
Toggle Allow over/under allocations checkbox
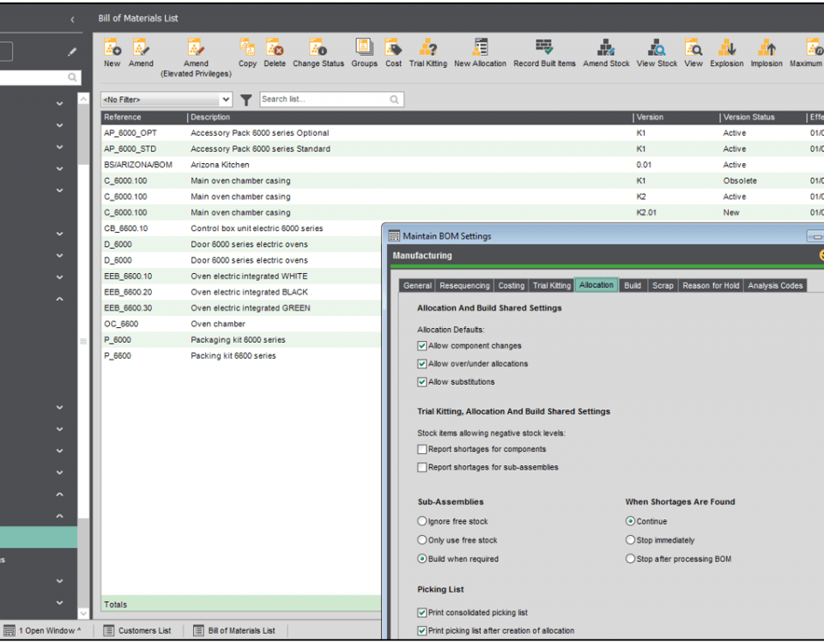tap(421, 364)
